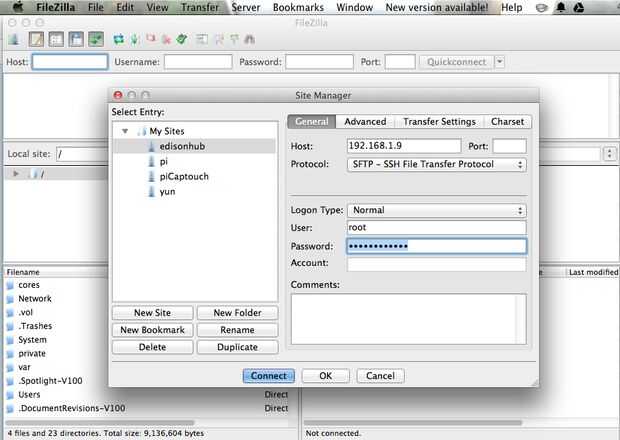Open the Bookmarks menu

coord(298,7)
